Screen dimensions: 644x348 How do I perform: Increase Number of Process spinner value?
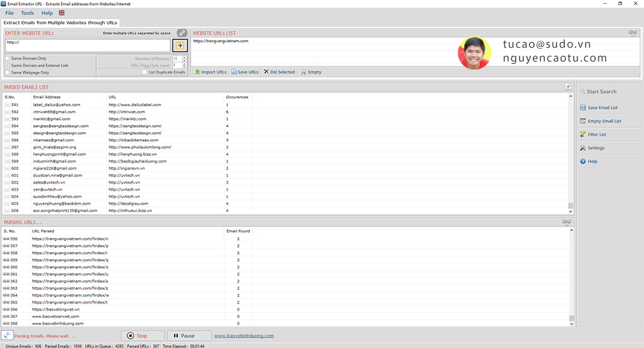(x=185, y=57)
